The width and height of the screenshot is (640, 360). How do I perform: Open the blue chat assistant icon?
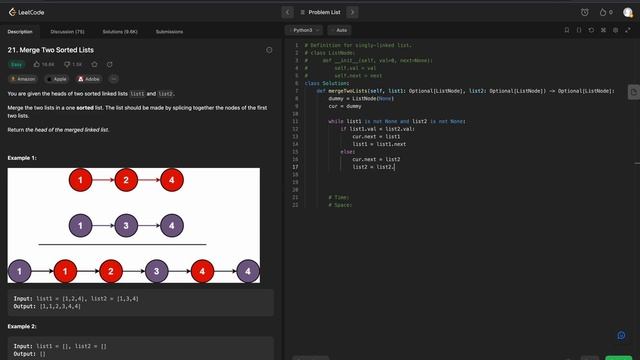click(x=621, y=335)
